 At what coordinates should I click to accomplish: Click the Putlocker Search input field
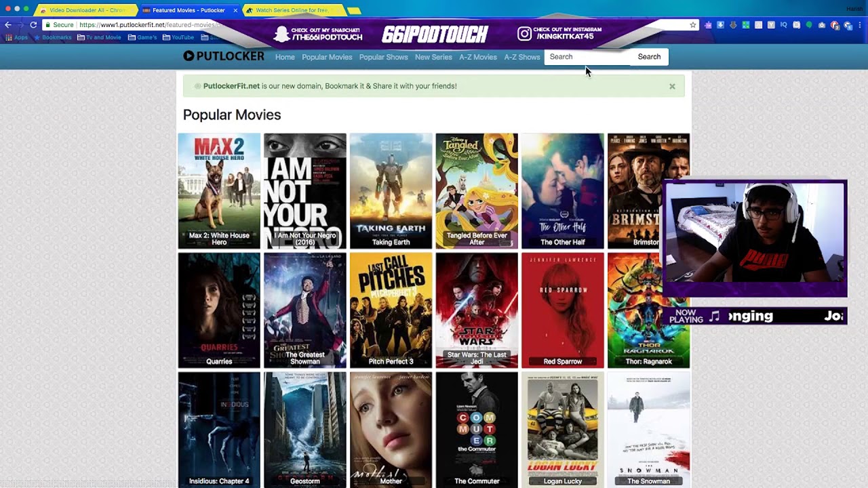[x=587, y=57]
